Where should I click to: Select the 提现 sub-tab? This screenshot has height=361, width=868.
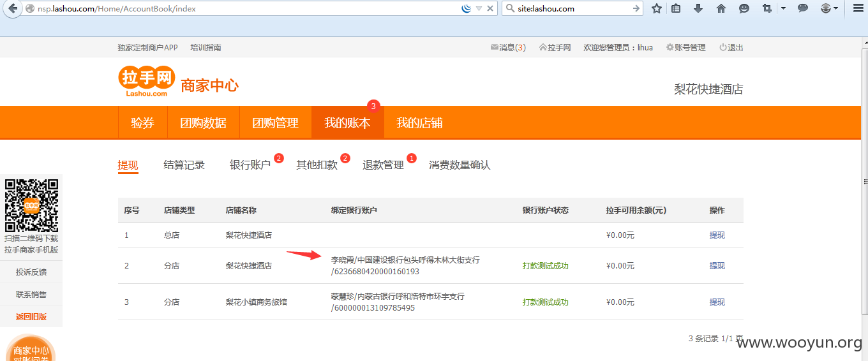click(128, 165)
